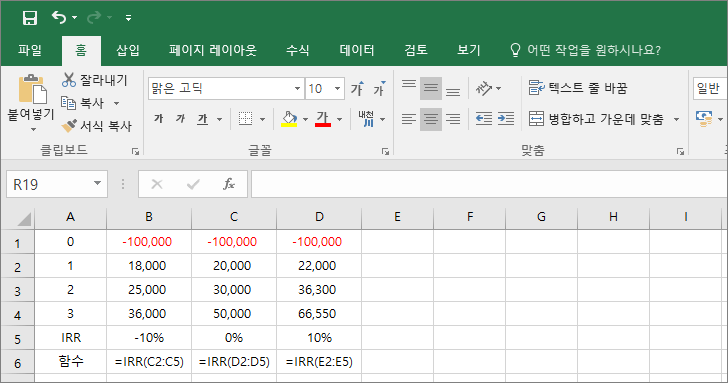The width and height of the screenshot is (728, 383).
Task: Click the decrease font size icon
Action: point(379,88)
